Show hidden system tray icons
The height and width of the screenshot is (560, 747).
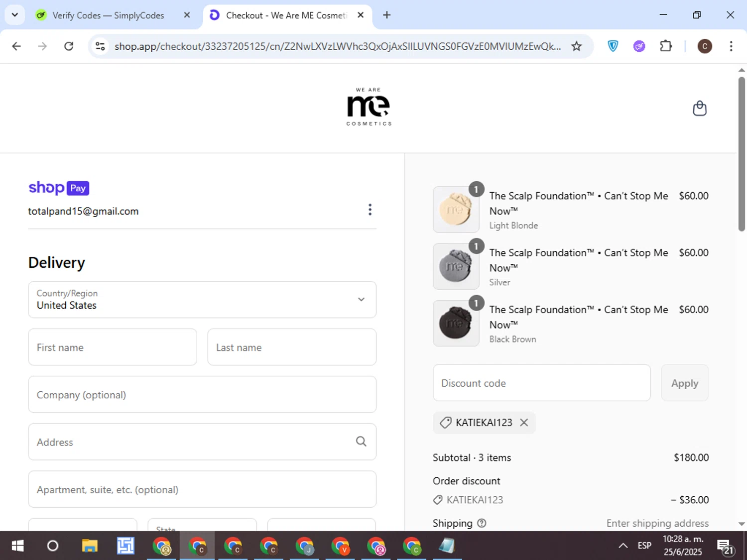coord(623,546)
